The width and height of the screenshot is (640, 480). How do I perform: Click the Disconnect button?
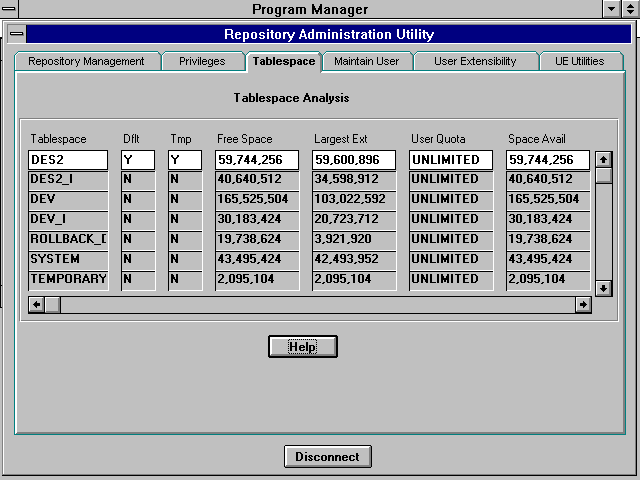[x=327, y=457]
